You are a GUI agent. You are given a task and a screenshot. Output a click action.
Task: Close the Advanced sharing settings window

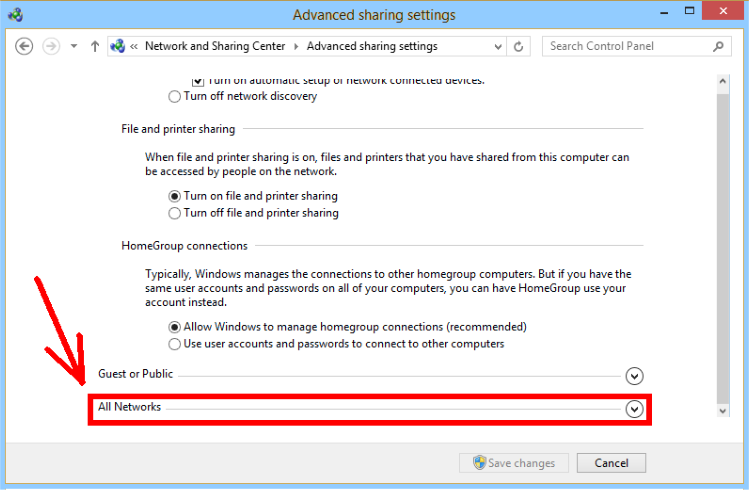click(x=723, y=11)
